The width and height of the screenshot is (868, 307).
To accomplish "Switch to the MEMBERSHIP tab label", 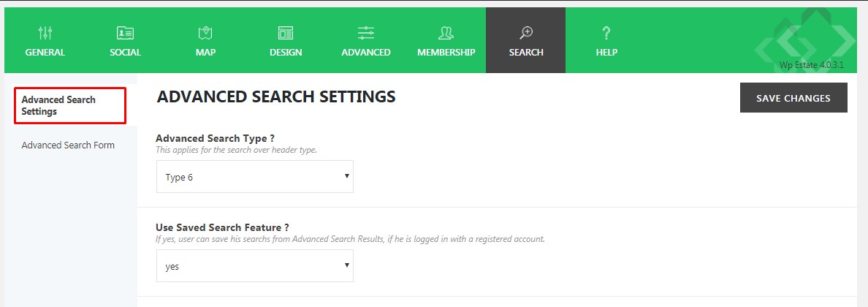I will (x=446, y=53).
